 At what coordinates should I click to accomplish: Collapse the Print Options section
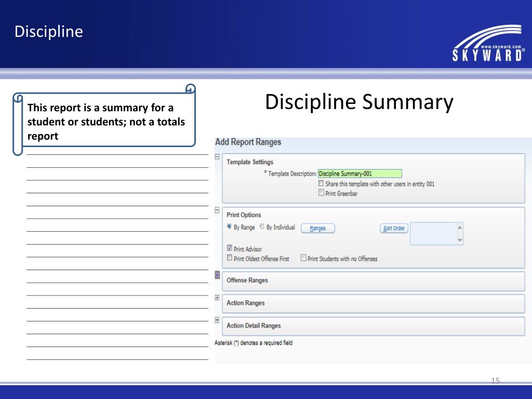click(x=217, y=210)
